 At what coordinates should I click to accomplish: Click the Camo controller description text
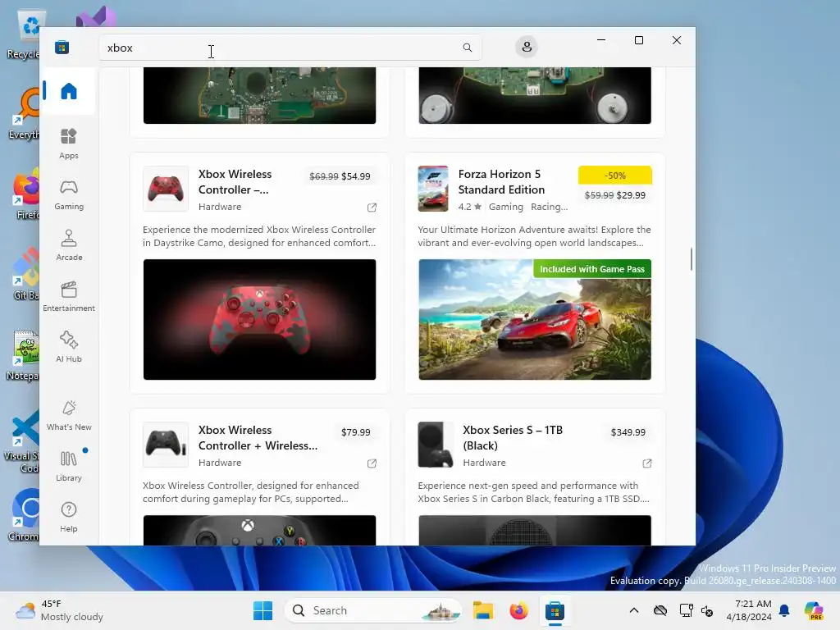coord(259,236)
